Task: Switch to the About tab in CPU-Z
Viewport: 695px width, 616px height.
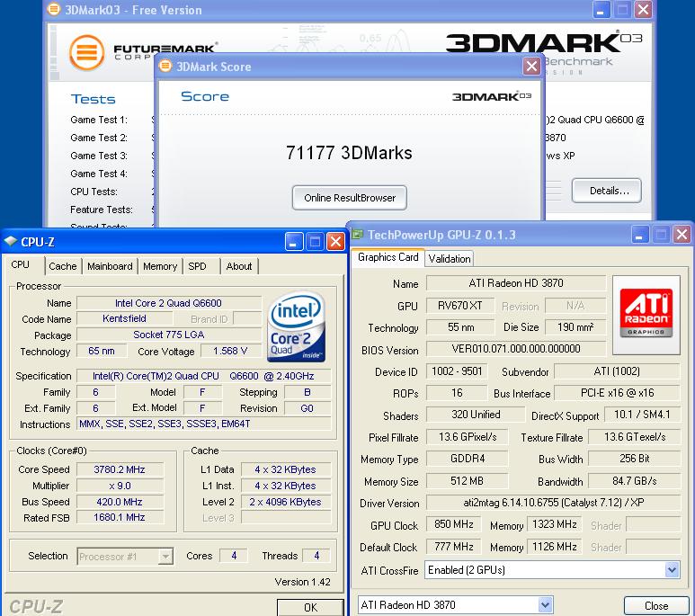Action: click(239, 266)
